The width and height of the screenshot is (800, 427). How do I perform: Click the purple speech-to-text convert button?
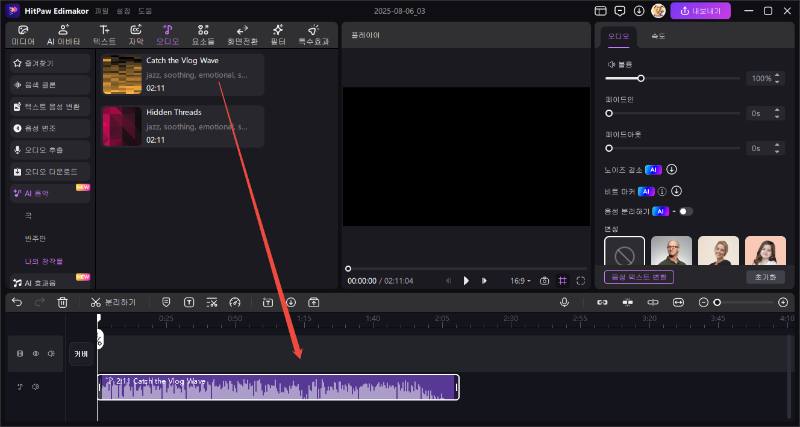click(x=639, y=277)
